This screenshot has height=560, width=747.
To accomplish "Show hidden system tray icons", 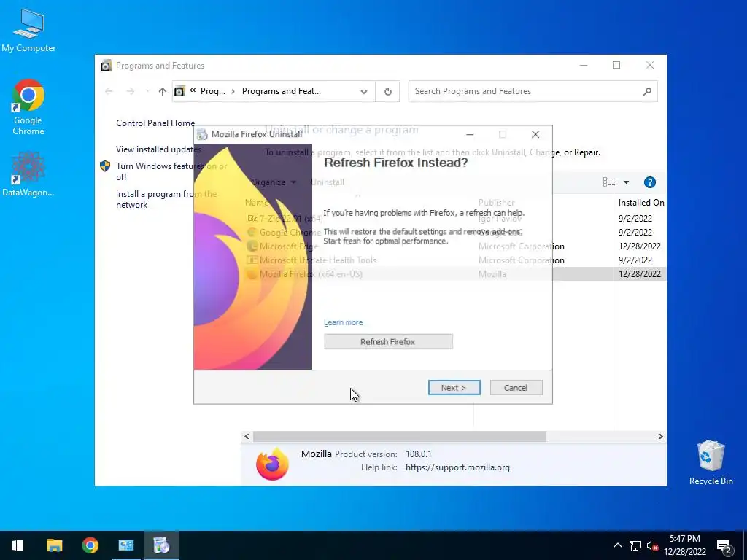I will tap(617, 545).
